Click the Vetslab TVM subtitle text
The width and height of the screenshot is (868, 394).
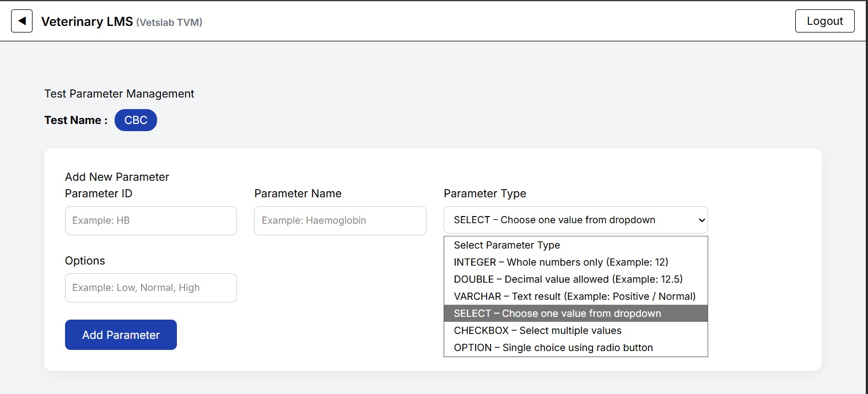[x=169, y=23]
